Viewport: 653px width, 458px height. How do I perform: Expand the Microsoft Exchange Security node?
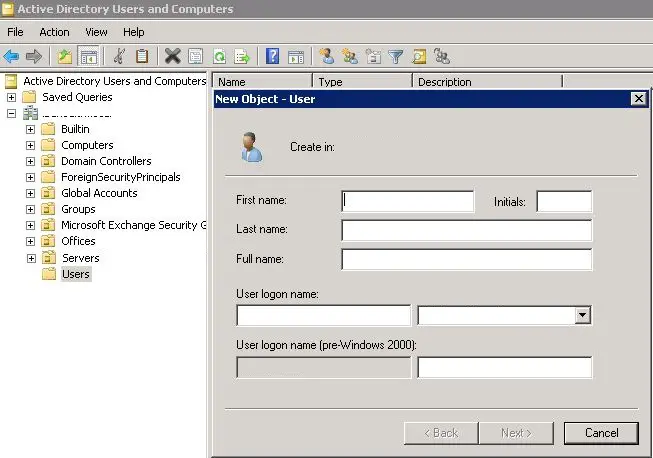click(x=30, y=225)
